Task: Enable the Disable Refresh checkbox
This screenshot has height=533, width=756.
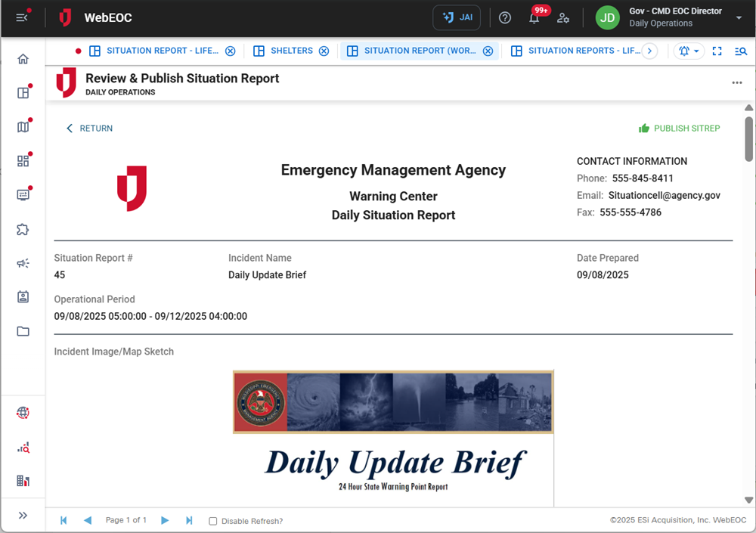Action: point(213,521)
